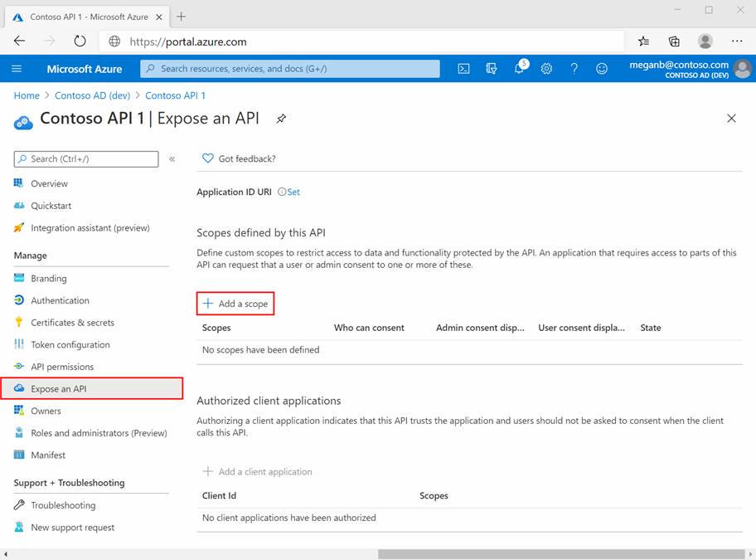Send feedback using the smiley icon
The width and height of the screenshot is (756, 560).
(x=602, y=69)
